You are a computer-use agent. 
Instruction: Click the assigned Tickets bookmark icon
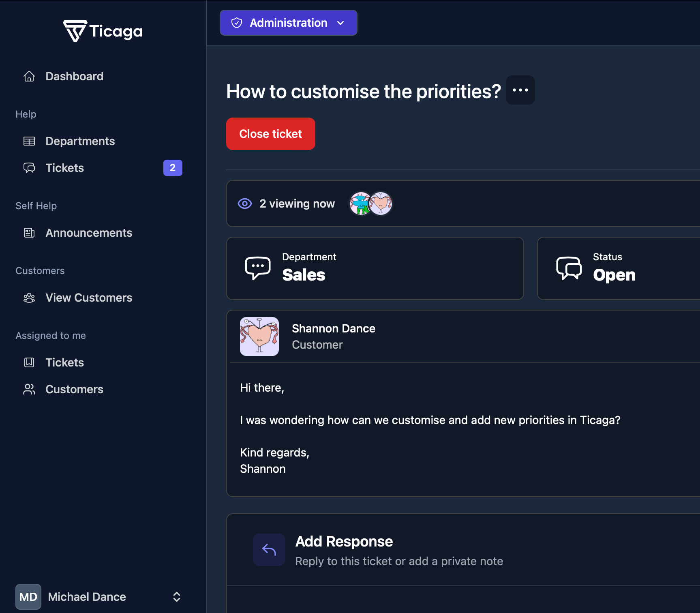(29, 362)
